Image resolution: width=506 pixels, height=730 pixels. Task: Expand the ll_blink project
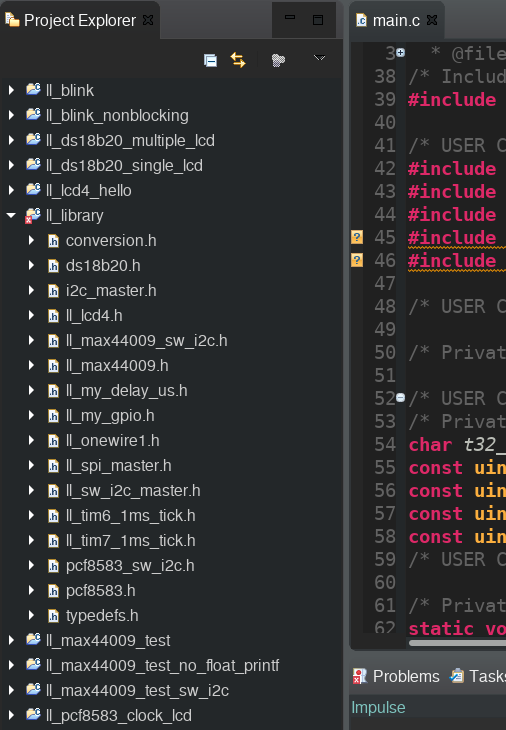(x=11, y=90)
